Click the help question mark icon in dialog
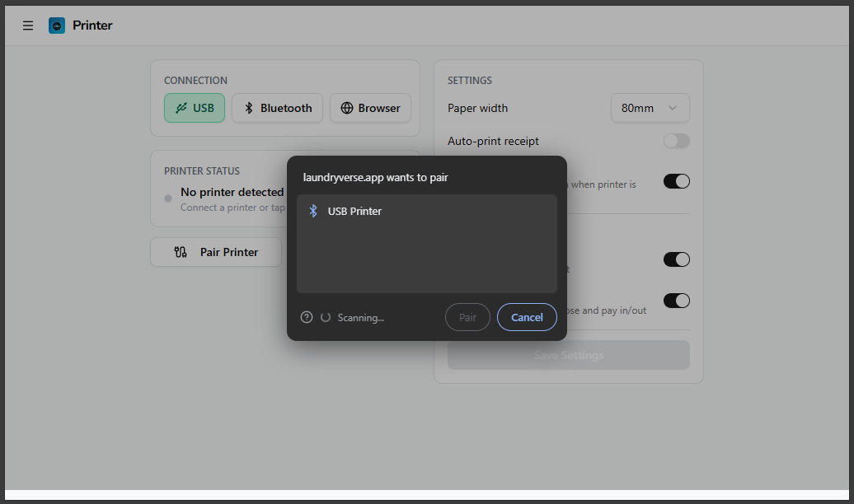This screenshot has width=854, height=504. 307,317
